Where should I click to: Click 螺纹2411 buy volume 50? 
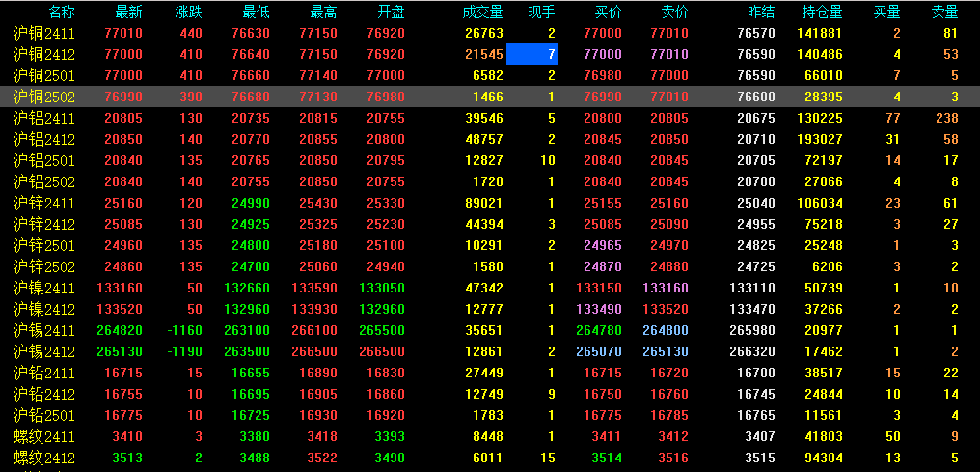pyautogui.click(x=893, y=436)
